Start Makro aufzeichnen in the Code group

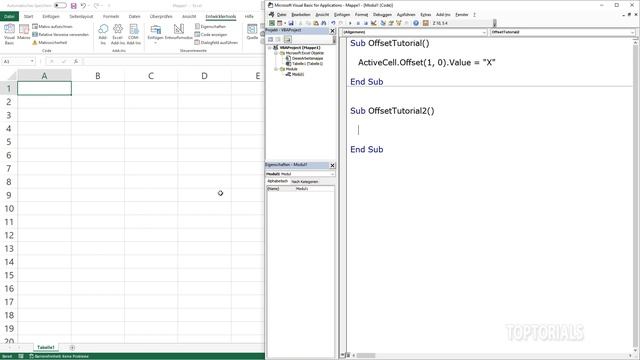[52, 27]
